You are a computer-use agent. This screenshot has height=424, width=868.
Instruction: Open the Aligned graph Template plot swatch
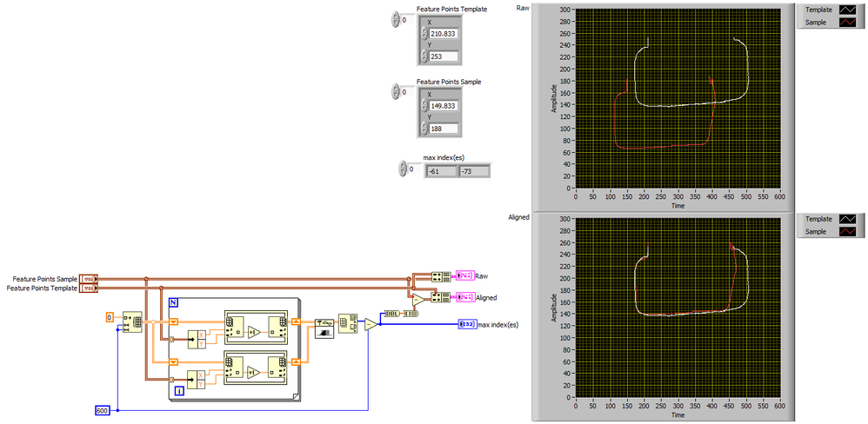[x=849, y=219]
